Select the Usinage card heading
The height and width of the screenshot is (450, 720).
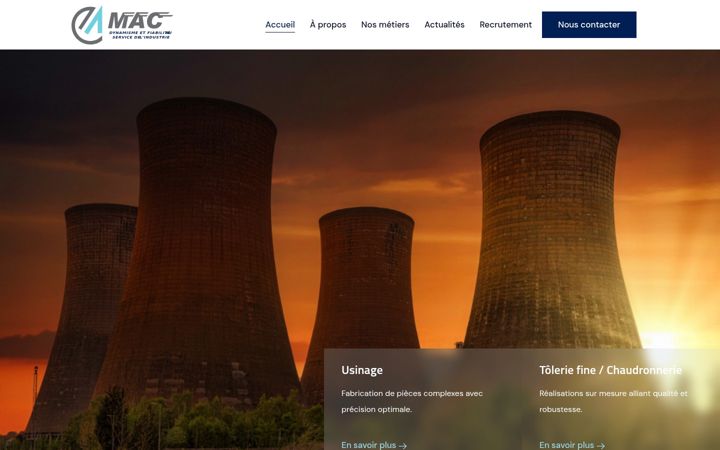[x=362, y=370]
